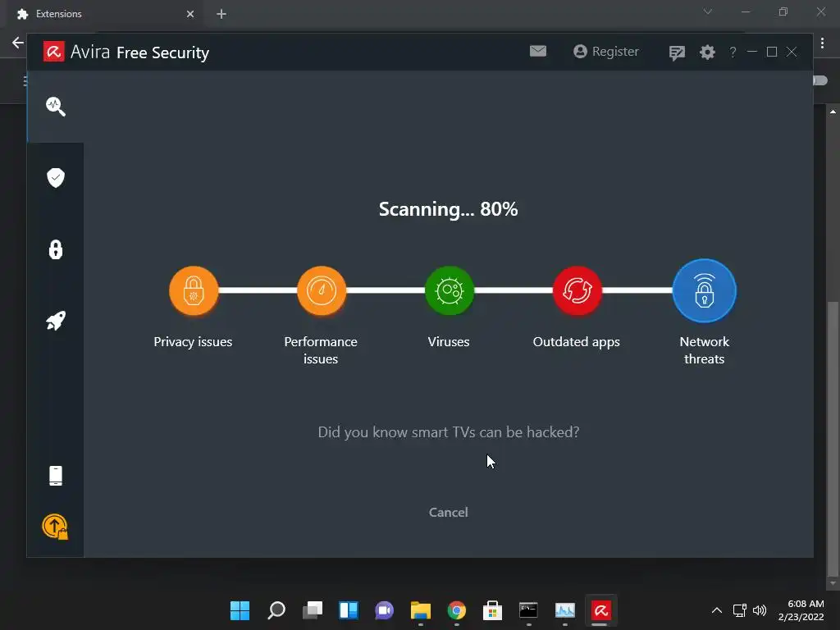Open the Windows Start menu
Viewport: 840px width, 630px height.
click(x=240, y=610)
